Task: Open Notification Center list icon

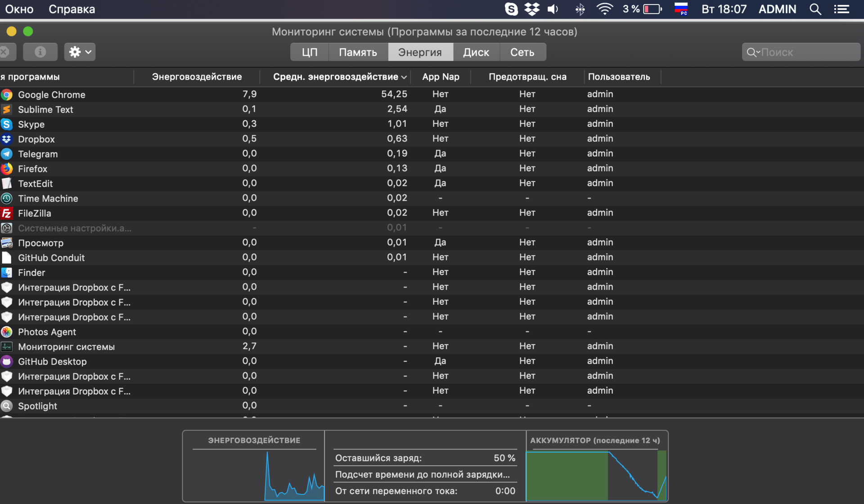Action: pyautogui.click(x=841, y=9)
